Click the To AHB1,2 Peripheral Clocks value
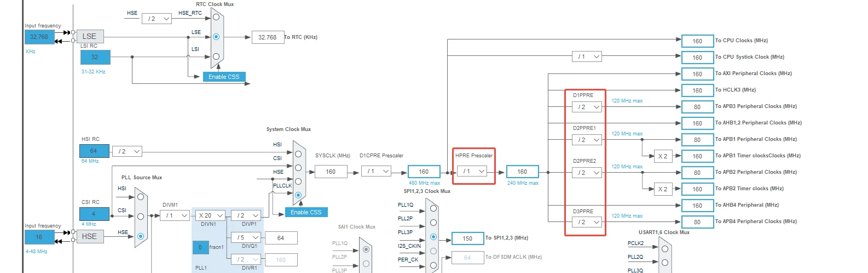The width and height of the screenshot is (868, 273). point(697,123)
